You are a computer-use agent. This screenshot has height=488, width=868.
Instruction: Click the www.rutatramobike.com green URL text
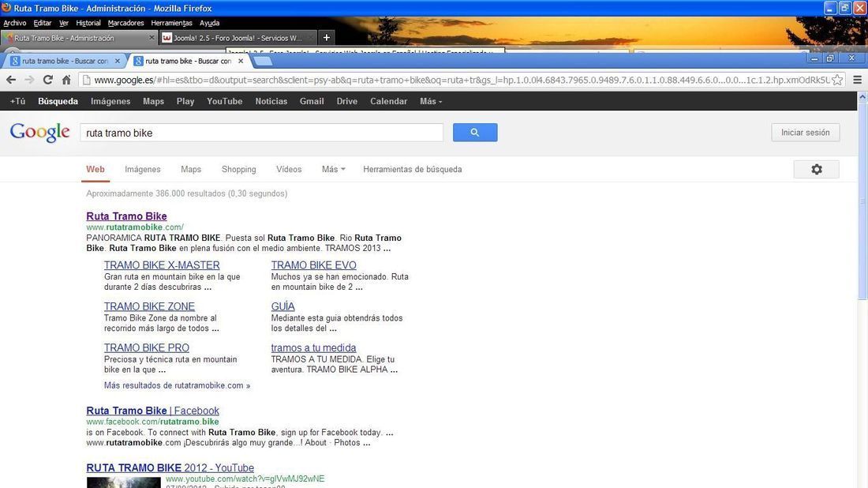click(135, 227)
